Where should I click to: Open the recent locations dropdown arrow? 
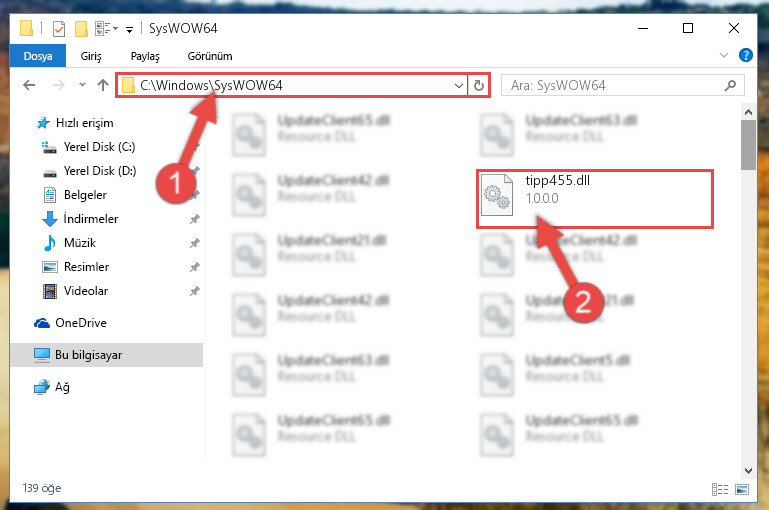tap(82, 85)
